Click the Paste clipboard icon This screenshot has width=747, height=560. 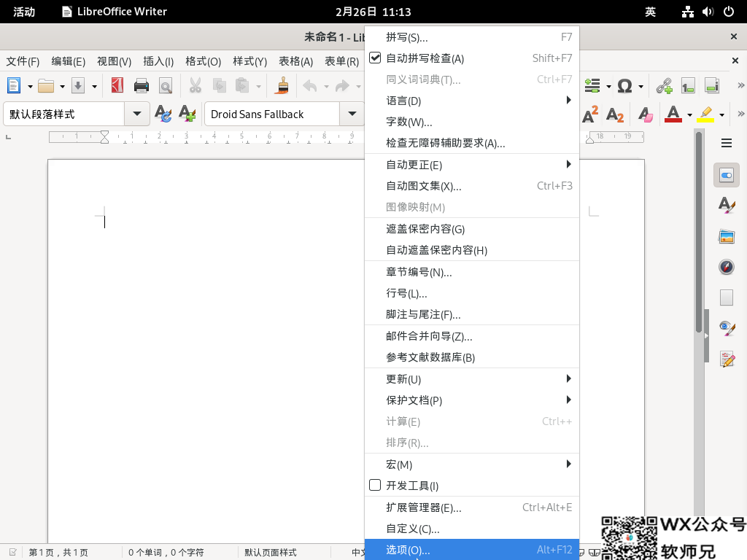pos(242,86)
